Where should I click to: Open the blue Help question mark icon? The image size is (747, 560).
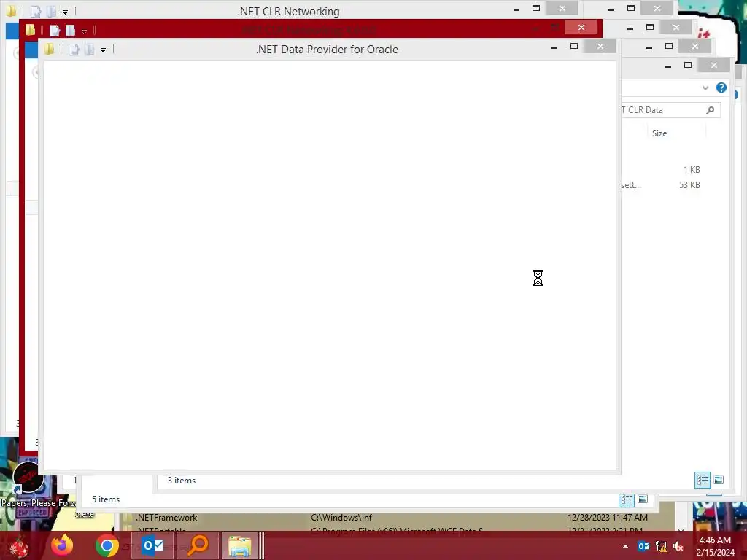[x=721, y=87]
